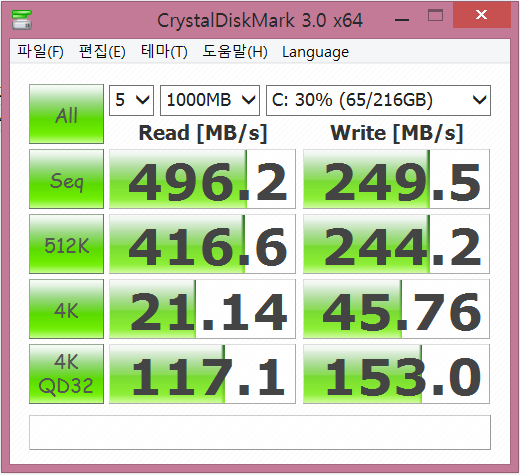The image size is (520, 475).
Task: Start the 4K QD32 test
Action: coord(66,374)
